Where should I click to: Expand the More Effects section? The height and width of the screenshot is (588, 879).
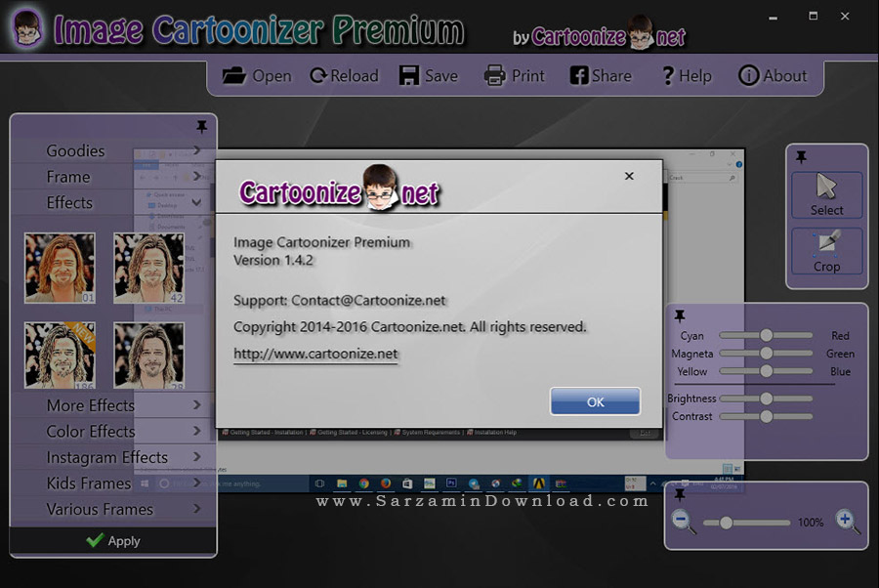click(x=112, y=405)
